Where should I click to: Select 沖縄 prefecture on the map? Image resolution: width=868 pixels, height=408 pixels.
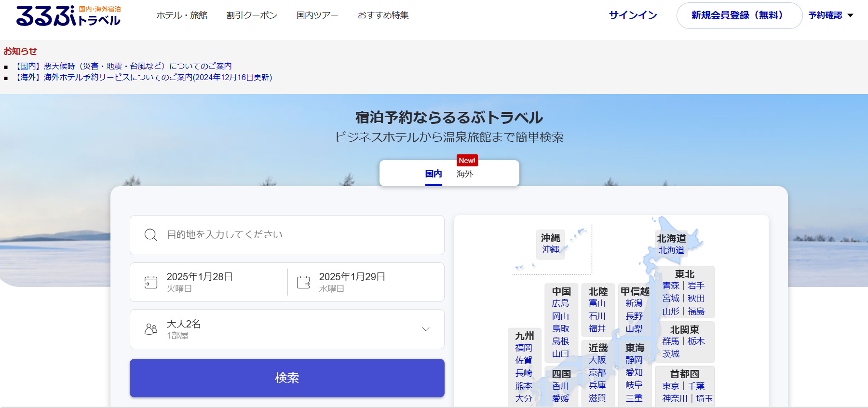click(x=551, y=250)
